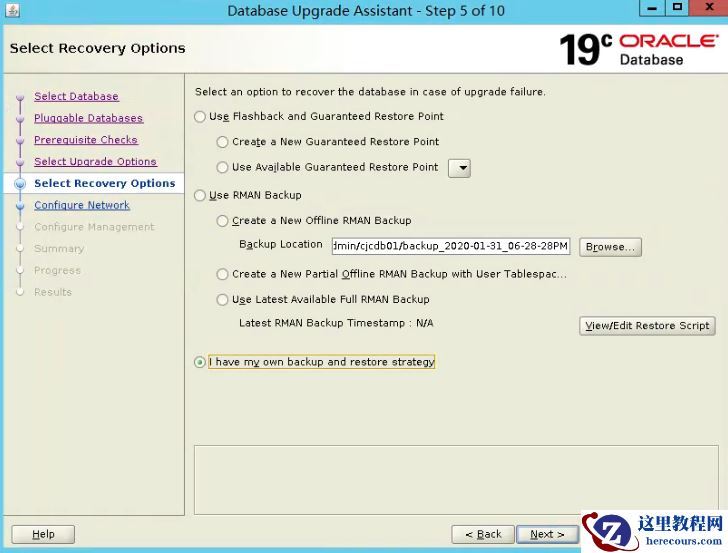Go to Configure Network step

[x=82, y=205]
